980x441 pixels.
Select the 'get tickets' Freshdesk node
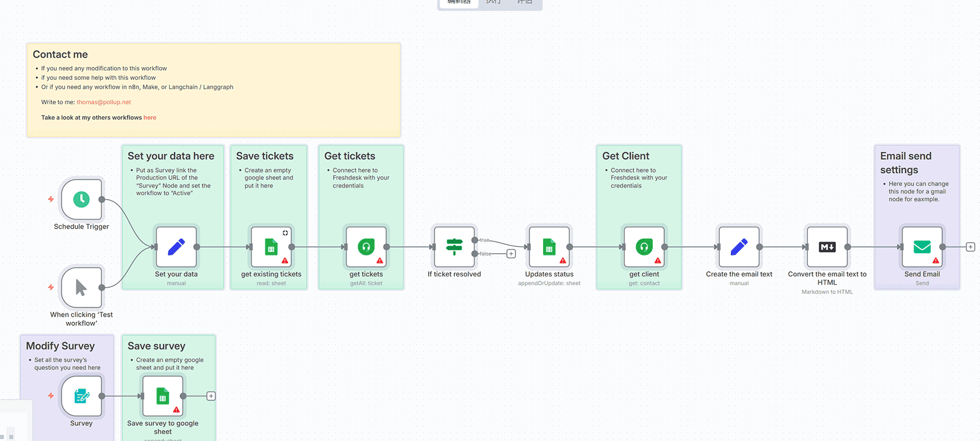(366, 247)
